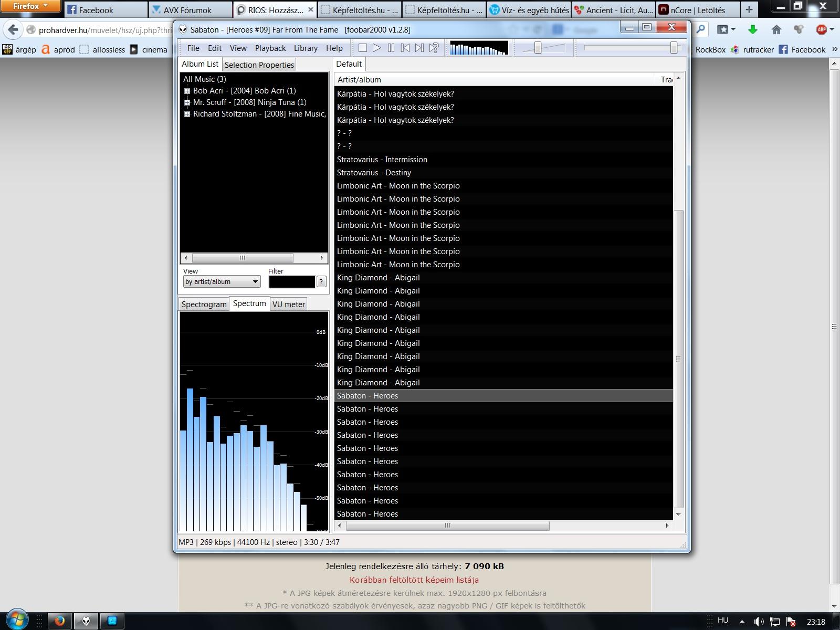Open the network tray icon
Screen dimensions: 840x630
coord(774,622)
